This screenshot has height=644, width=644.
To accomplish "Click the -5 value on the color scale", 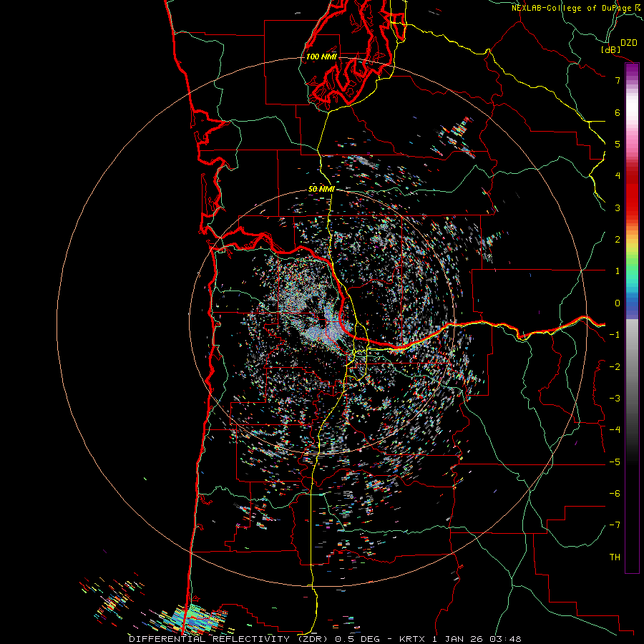I will [x=615, y=462].
